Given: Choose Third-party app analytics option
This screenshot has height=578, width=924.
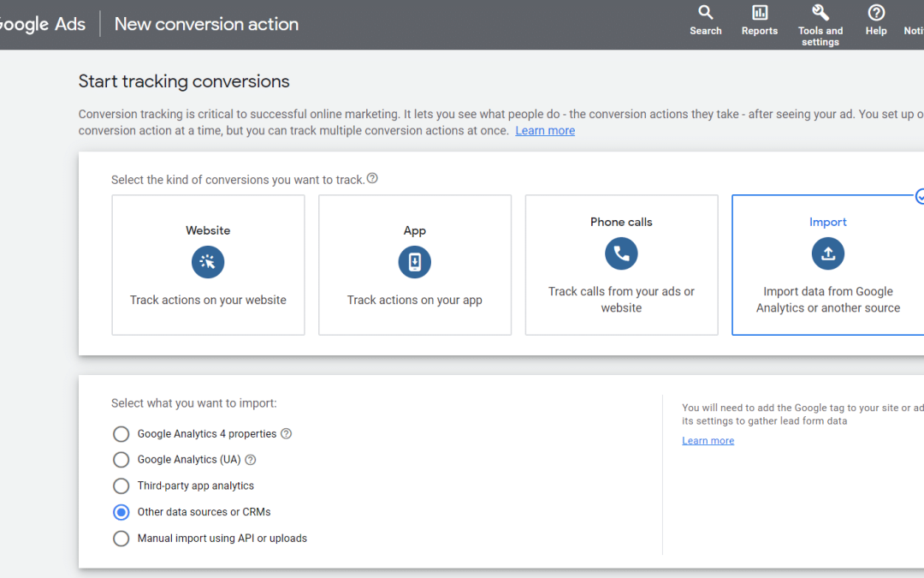Looking at the screenshot, I should pyautogui.click(x=121, y=486).
